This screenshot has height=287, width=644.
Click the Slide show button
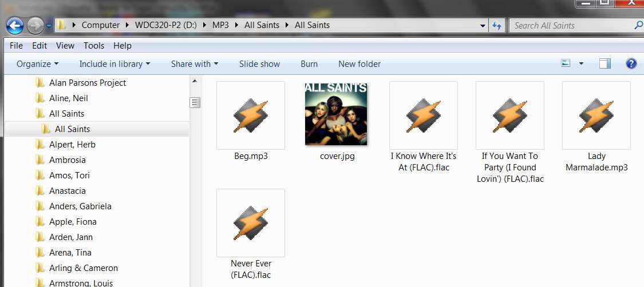coord(259,64)
